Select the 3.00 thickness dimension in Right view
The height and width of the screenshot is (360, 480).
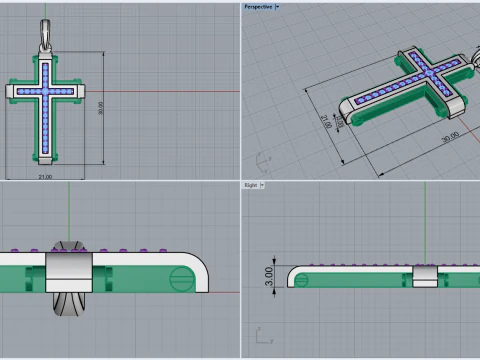(x=269, y=276)
